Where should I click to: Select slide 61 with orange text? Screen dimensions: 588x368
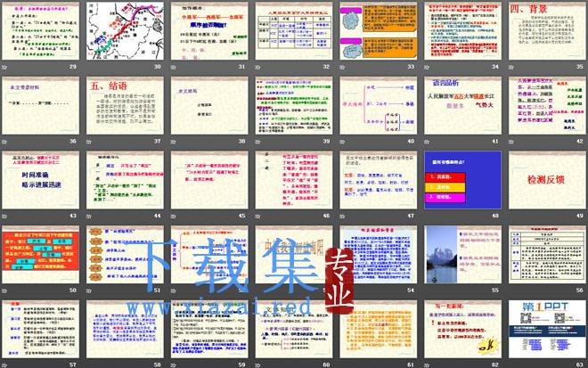[379, 329]
